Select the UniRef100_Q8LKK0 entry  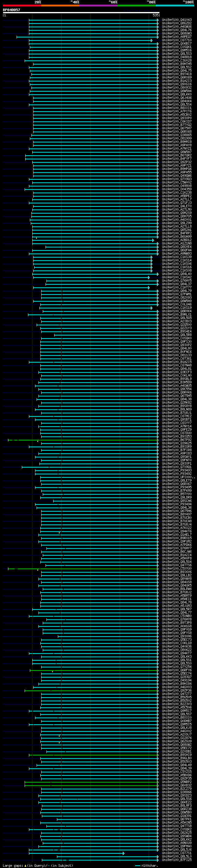click(177, 94)
